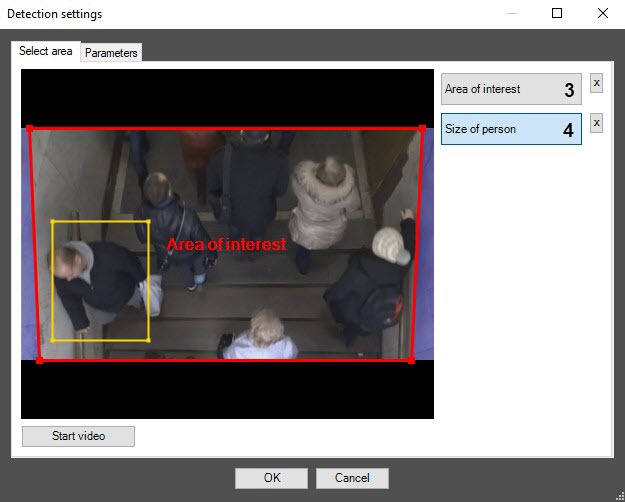Click the yellow box bottom-left corner handle

pyautogui.click(x=52, y=341)
